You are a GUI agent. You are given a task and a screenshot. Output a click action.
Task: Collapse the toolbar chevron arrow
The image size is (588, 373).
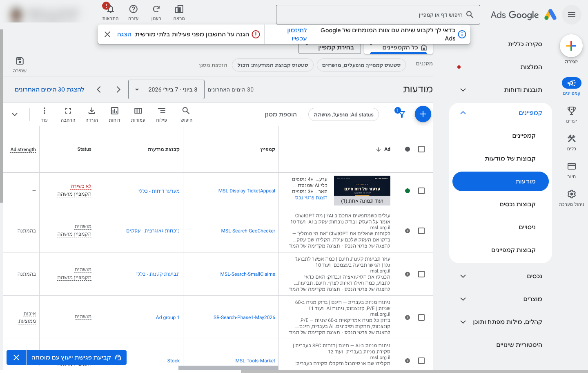(x=15, y=114)
